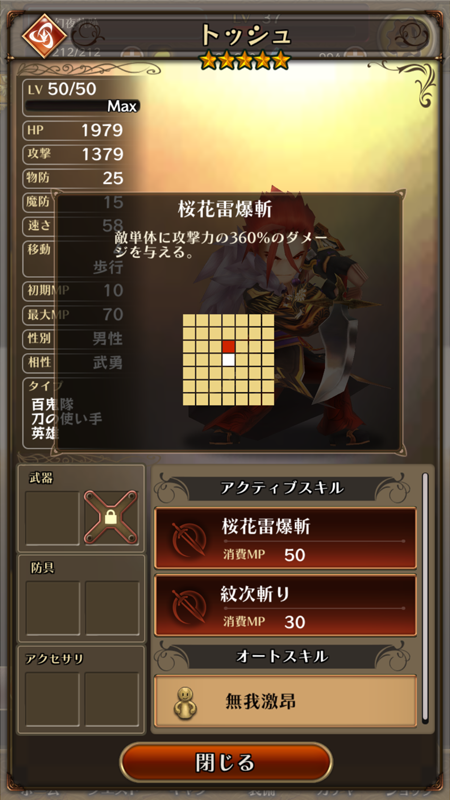Tap the Max level experience bar

[x=83, y=106]
